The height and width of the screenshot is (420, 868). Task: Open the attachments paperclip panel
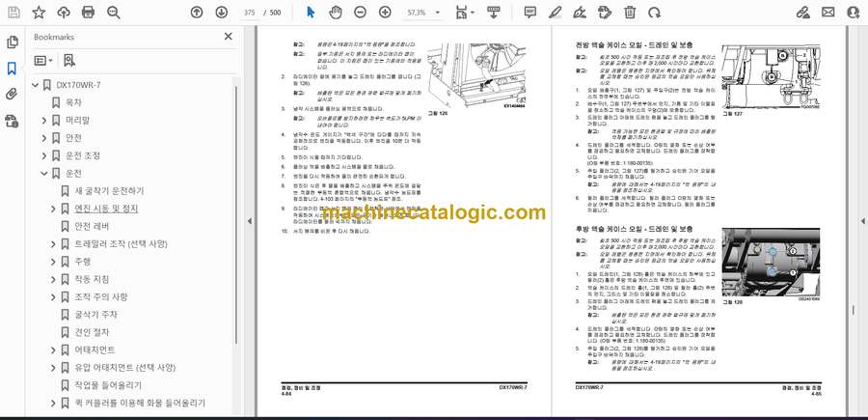[x=13, y=95]
